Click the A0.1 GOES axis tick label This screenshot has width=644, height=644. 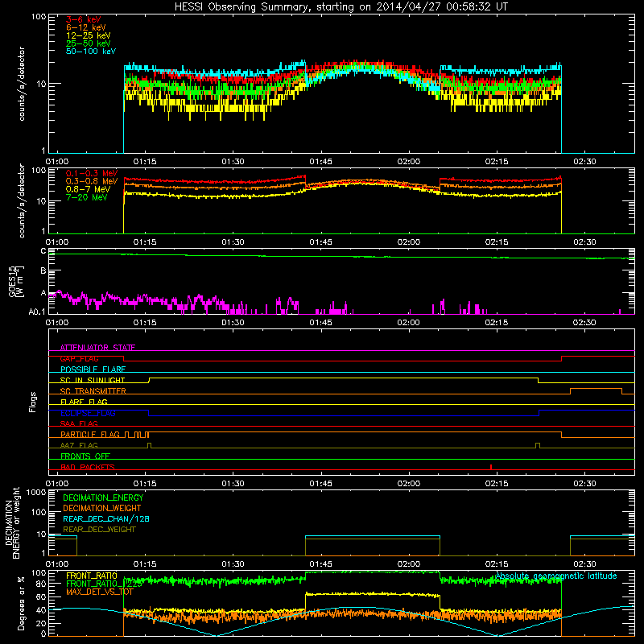pyautogui.click(x=37, y=312)
